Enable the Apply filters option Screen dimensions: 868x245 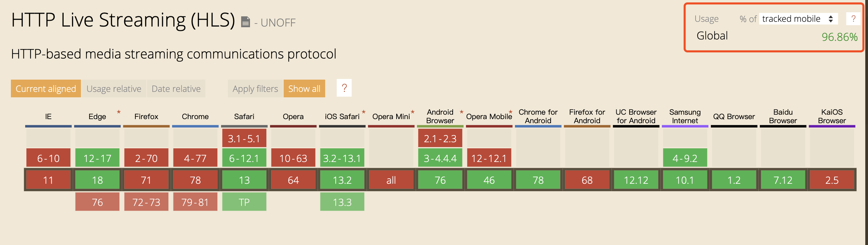point(255,88)
